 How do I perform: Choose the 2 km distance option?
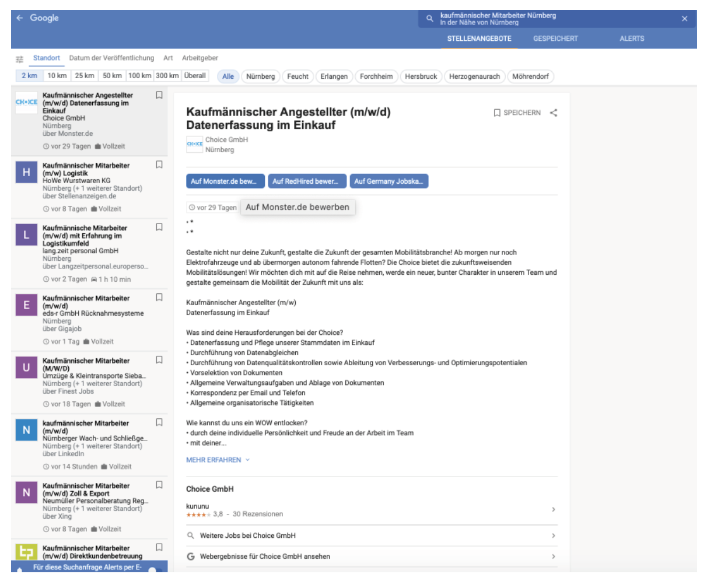tap(29, 76)
